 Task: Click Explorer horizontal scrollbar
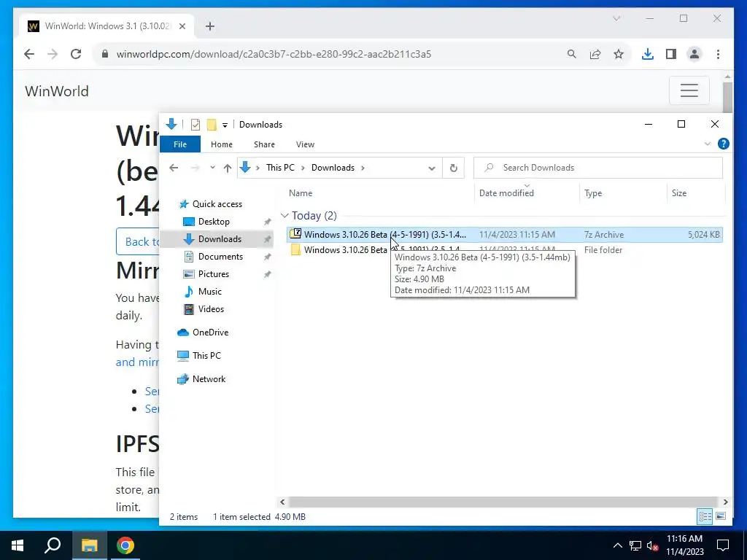pos(503,502)
